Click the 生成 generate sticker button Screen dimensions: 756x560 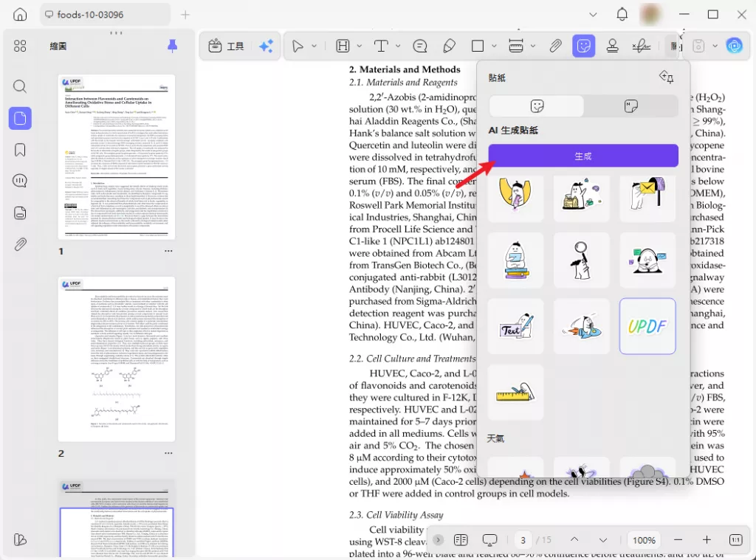pyautogui.click(x=583, y=156)
